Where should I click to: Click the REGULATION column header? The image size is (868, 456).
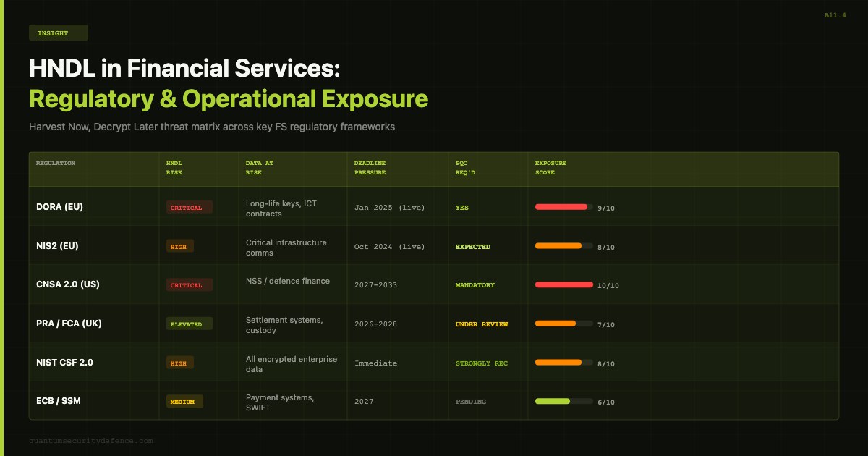pyautogui.click(x=56, y=163)
